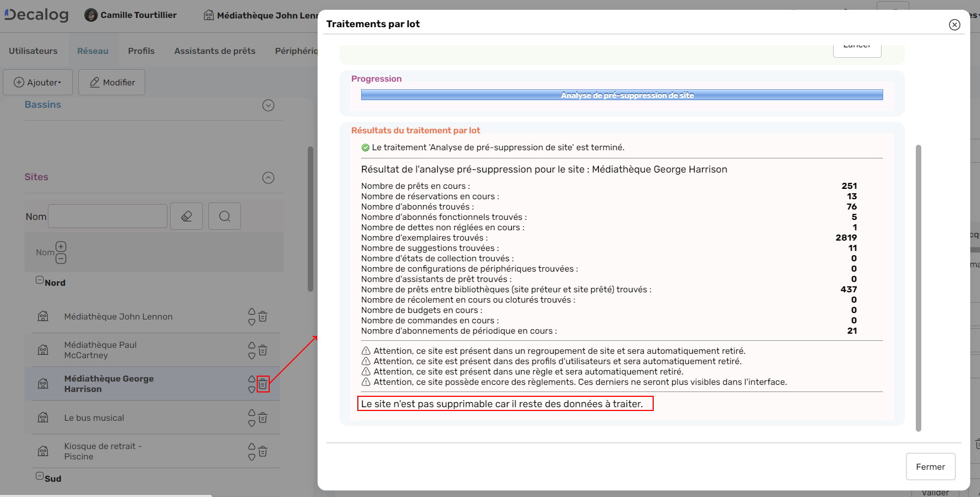Launch a site search via the magnifier icon
Screen dimensions: 980x497
[x=224, y=216]
